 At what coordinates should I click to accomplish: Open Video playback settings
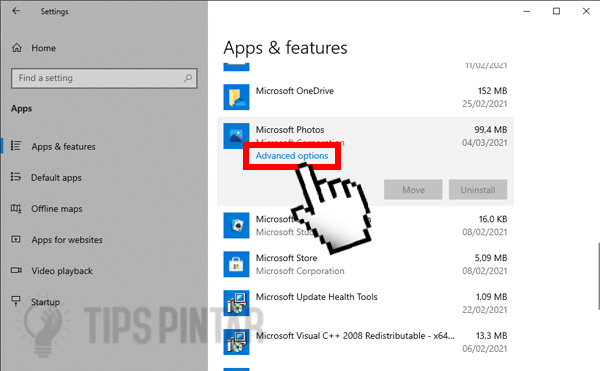62,271
